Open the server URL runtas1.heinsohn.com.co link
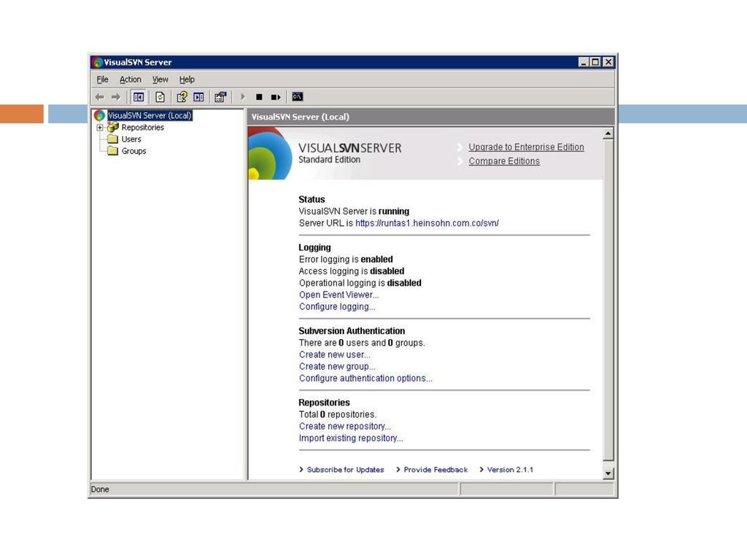This screenshot has height=560, width=747. pos(427,223)
